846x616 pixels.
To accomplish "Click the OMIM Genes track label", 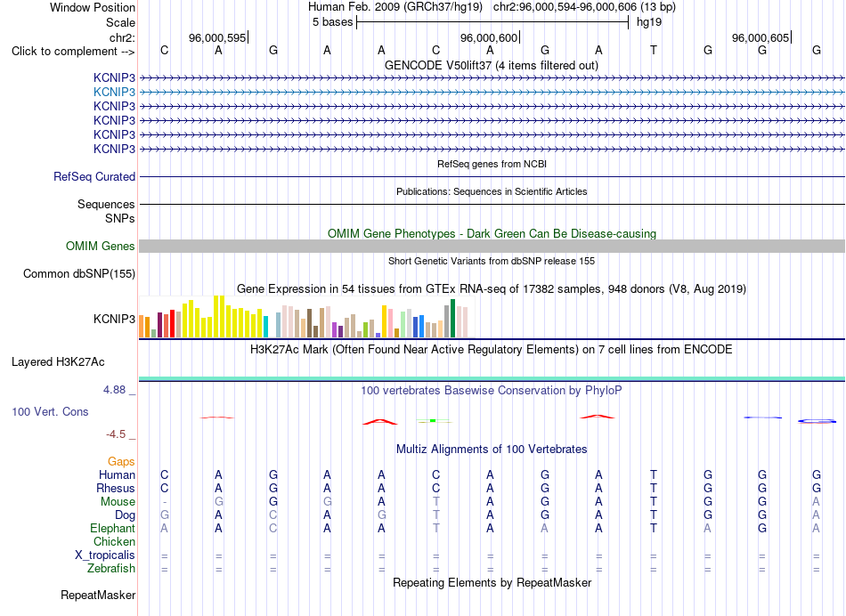I will click(100, 246).
